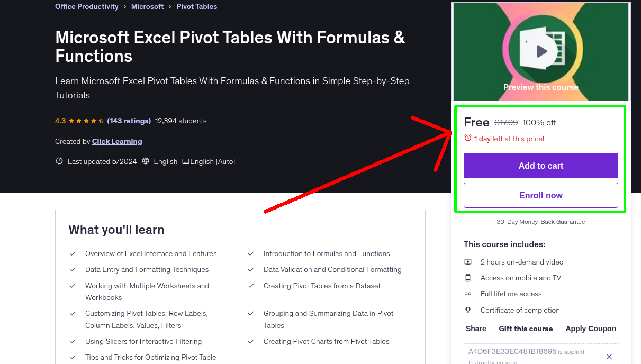Open the Pivot Tables category link
The image size is (641, 364).
point(196,6)
